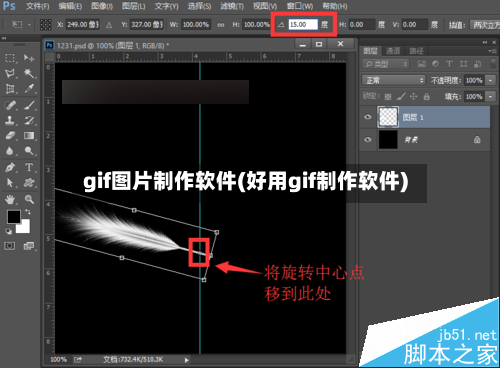
Task: Change screen mode icon in toolbox
Action: pyautogui.click(x=29, y=246)
